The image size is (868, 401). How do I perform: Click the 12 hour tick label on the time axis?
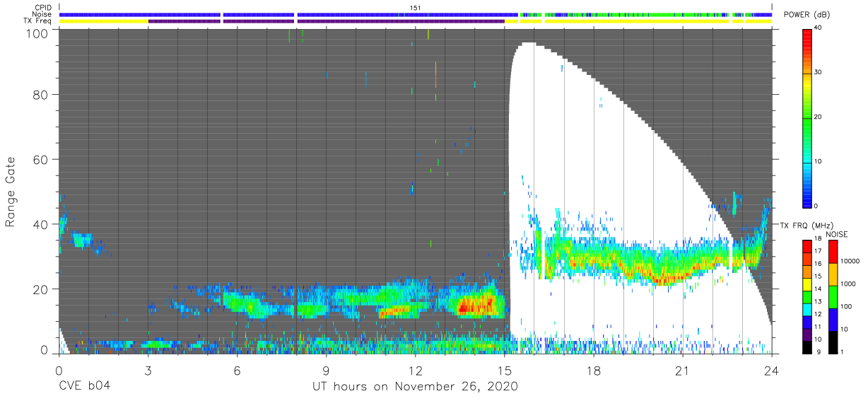[x=415, y=369]
